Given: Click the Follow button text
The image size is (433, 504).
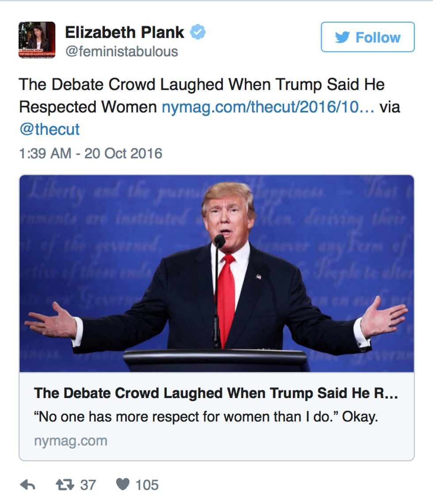Looking at the screenshot, I should tap(378, 38).
